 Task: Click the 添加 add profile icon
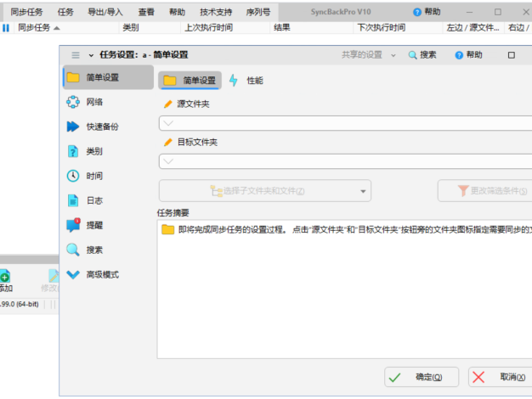[5, 276]
